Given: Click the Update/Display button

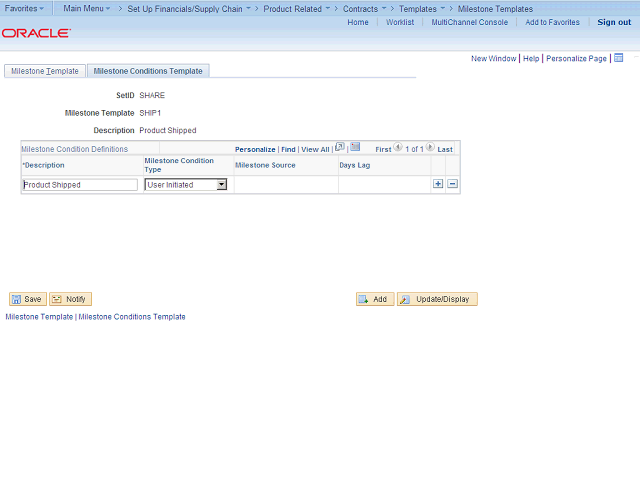Looking at the screenshot, I should (437, 299).
